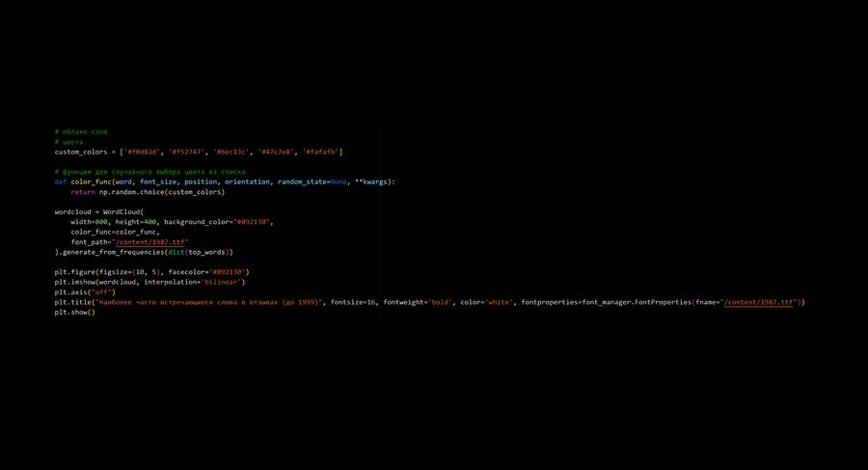The height and width of the screenshot is (470, 868).
Task: Click "font_manager.FontProperties"
Action: click(637, 303)
